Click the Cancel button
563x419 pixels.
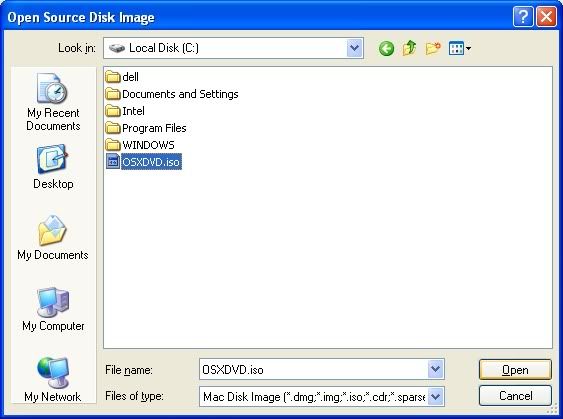[515, 396]
